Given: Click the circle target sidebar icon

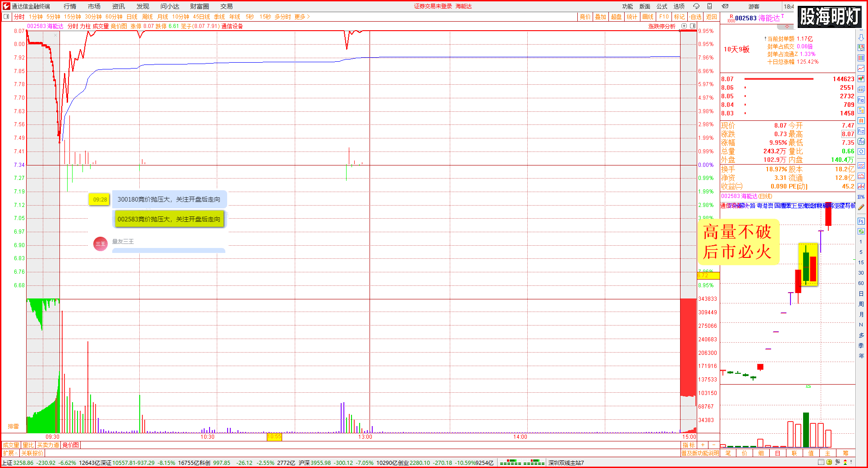Looking at the screenshot, I should point(861,152).
